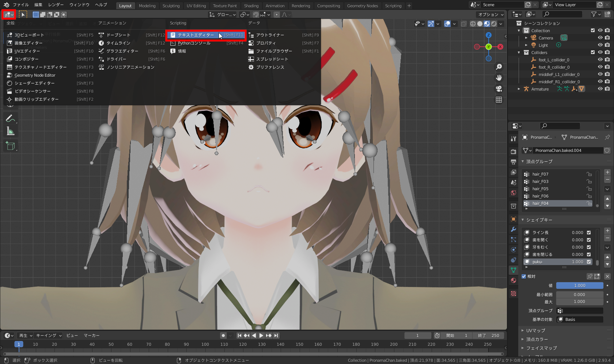The height and width of the screenshot is (364, 614).
Task: Open the Material properties tab (sphere icon)
Action: click(x=513, y=280)
